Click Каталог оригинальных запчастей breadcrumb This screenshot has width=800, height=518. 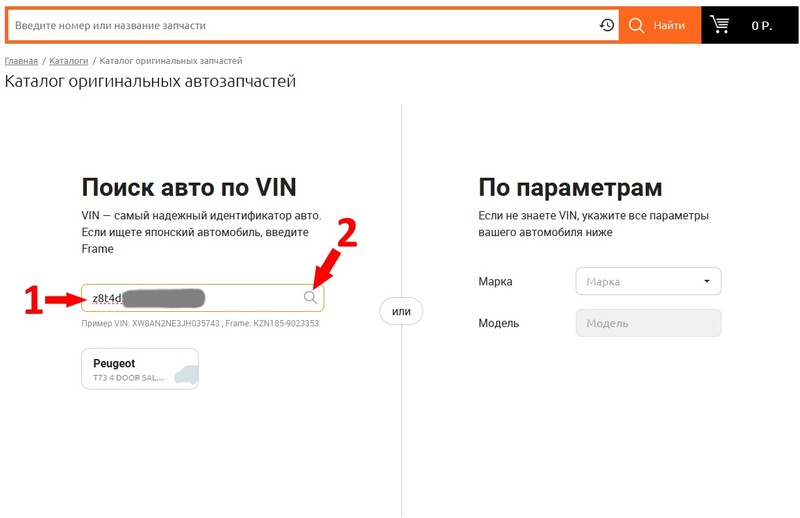point(170,61)
